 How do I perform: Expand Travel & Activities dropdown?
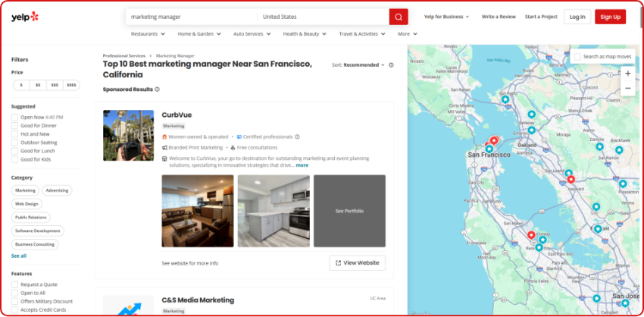click(362, 34)
